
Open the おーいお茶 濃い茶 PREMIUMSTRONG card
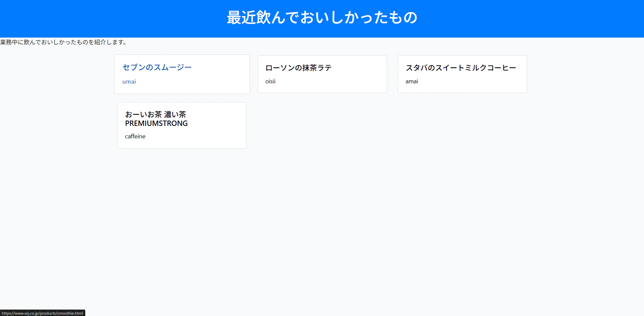(182, 125)
